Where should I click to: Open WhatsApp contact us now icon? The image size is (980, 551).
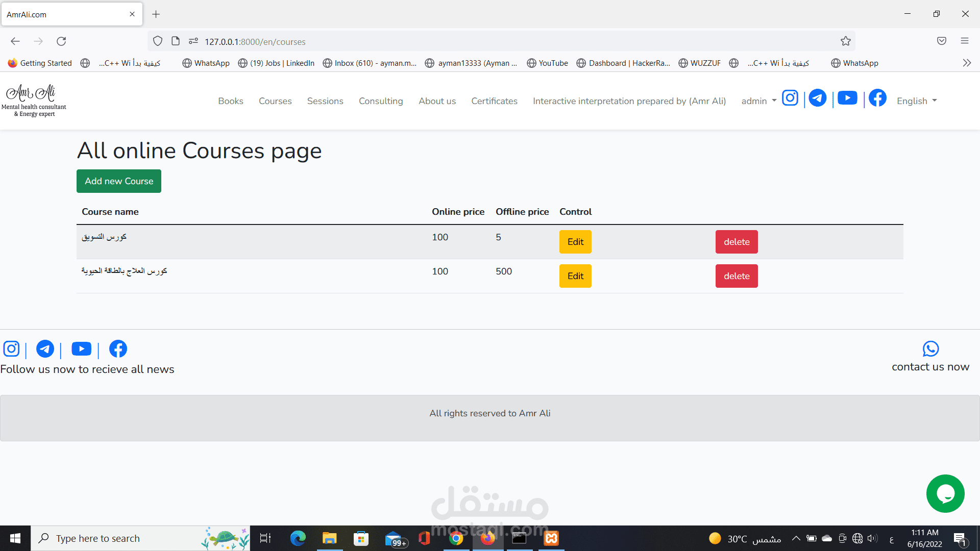(930, 349)
